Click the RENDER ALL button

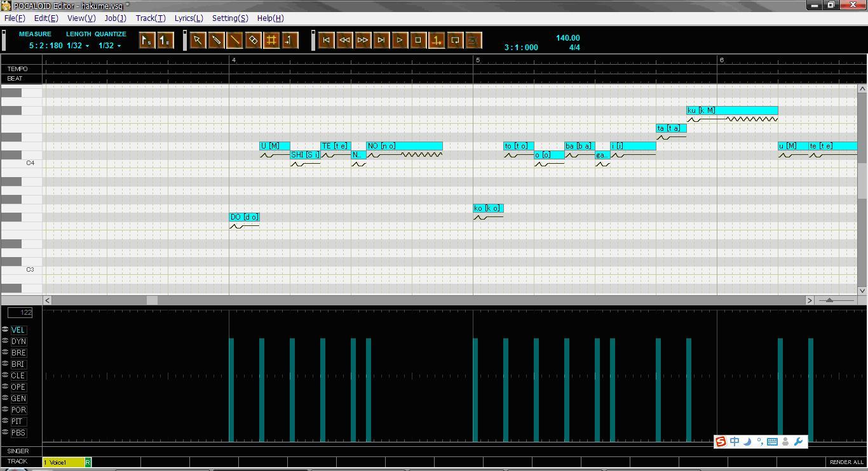(846, 462)
